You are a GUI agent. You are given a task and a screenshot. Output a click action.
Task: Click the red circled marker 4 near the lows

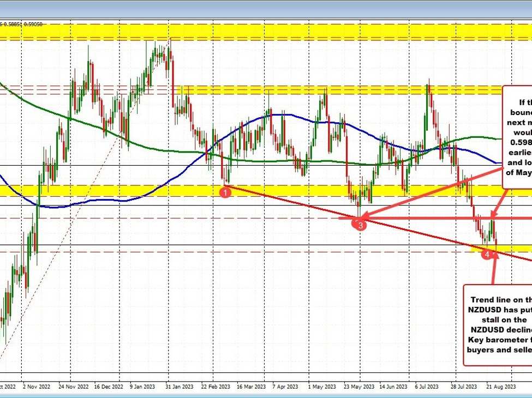tap(487, 253)
